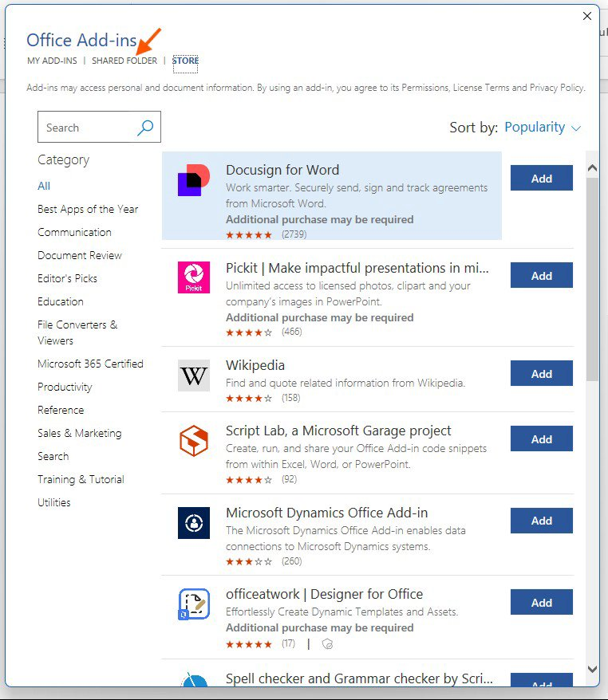Select the Productivity category
This screenshot has height=700, width=608.
pyautogui.click(x=65, y=387)
